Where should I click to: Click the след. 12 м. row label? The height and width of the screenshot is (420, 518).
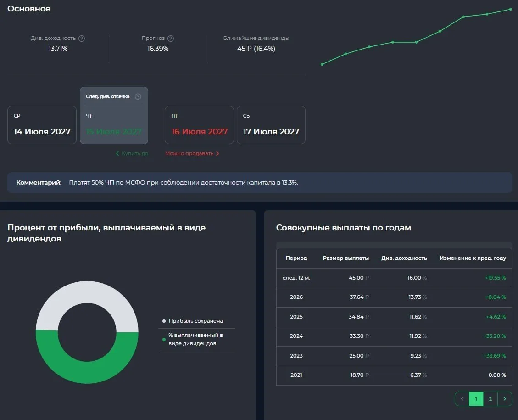point(296,278)
